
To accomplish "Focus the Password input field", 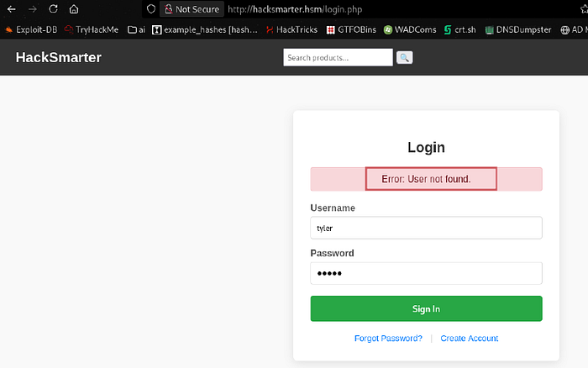I will [426, 273].
